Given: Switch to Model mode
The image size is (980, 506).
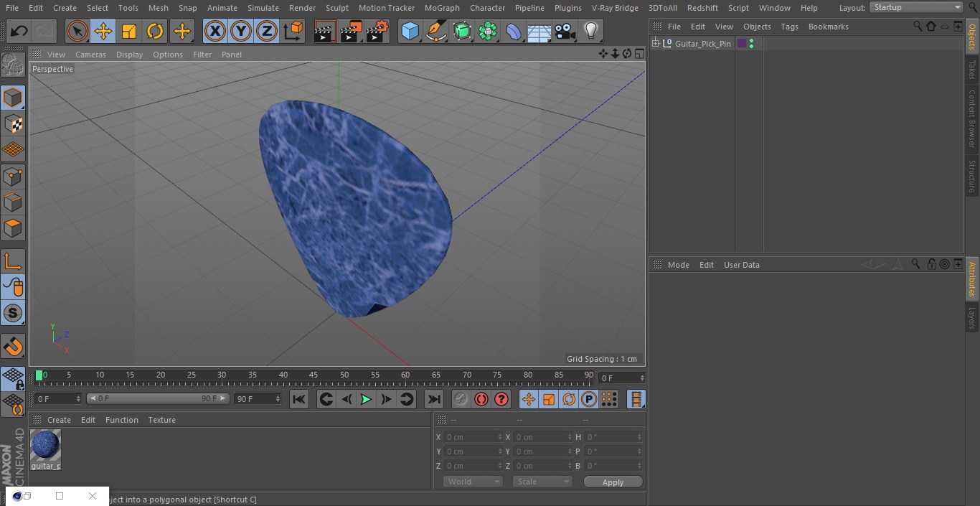Looking at the screenshot, I should click(x=13, y=98).
